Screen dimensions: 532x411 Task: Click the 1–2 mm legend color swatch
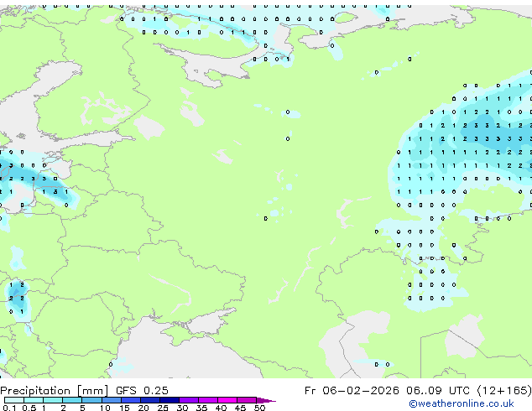(53, 400)
